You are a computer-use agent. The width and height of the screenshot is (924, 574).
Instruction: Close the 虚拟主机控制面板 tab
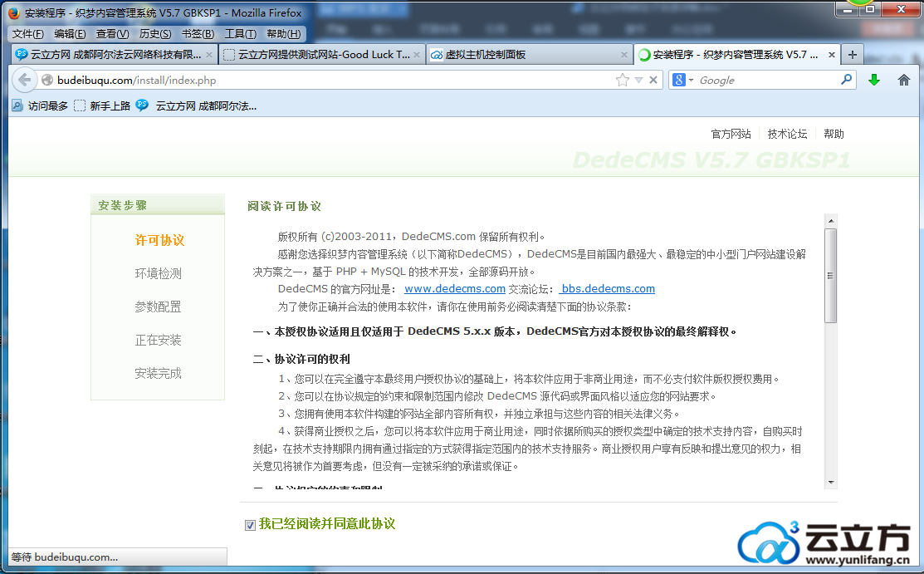[624, 55]
